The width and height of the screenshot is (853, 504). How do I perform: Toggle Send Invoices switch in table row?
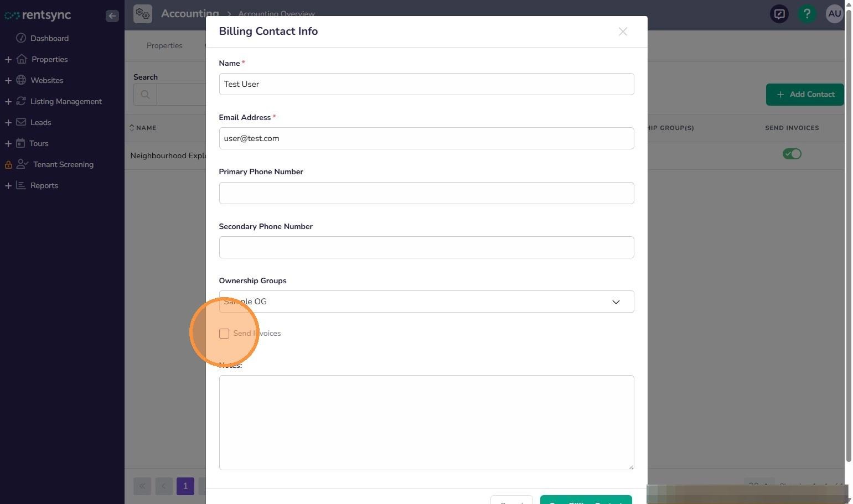click(x=792, y=154)
